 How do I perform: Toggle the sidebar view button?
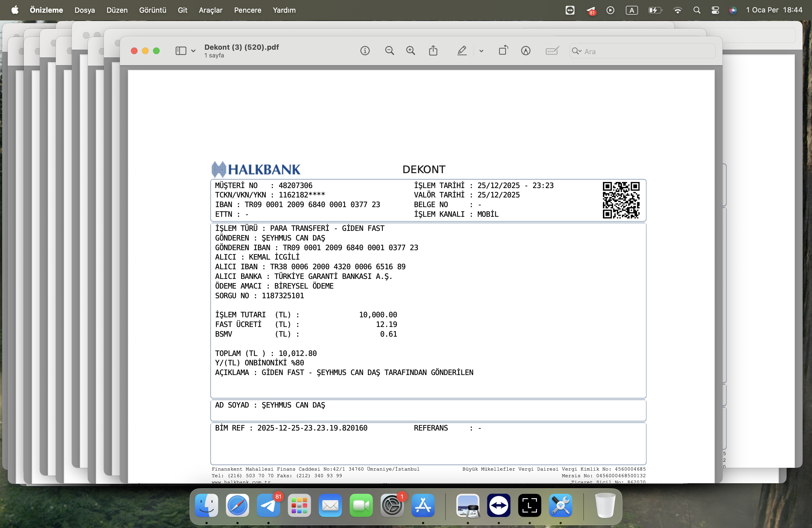[180, 51]
